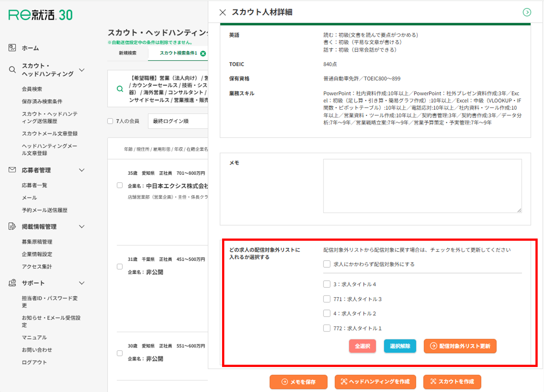Image resolution: width=544 pixels, height=392 pixels.
Task: Go to next candidate with green arrow icon
Action: coord(527,12)
